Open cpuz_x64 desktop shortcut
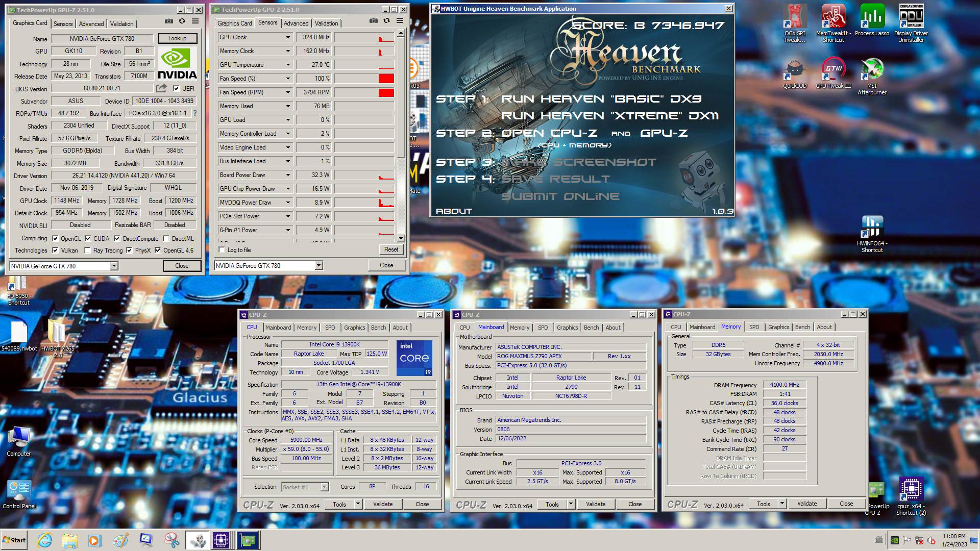Viewport: 980px width, 551px height. click(911, 496)
